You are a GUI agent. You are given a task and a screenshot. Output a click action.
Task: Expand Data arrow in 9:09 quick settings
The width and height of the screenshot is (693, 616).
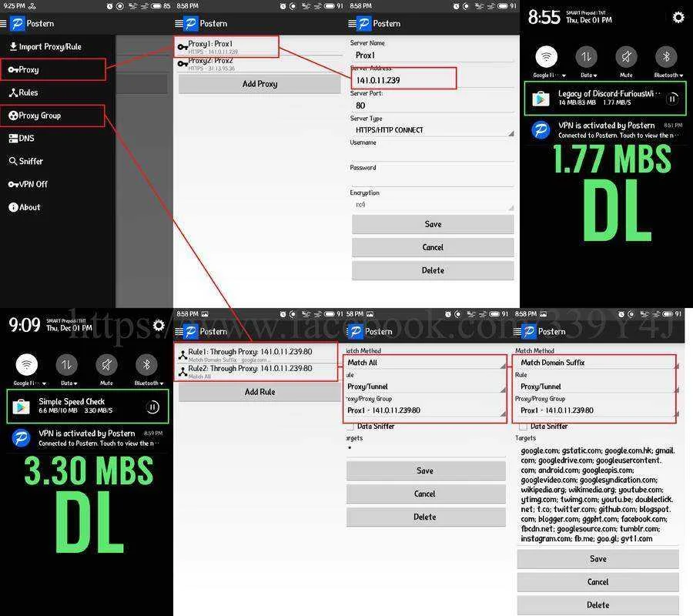click(75, 383)
